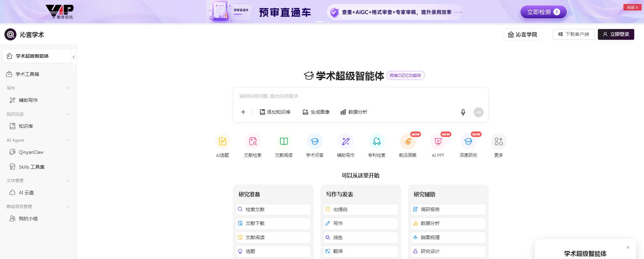Viewport: 644px width, 259px height.
Task: Open the 文献阅读 book icon
Action: pos(284,142)
